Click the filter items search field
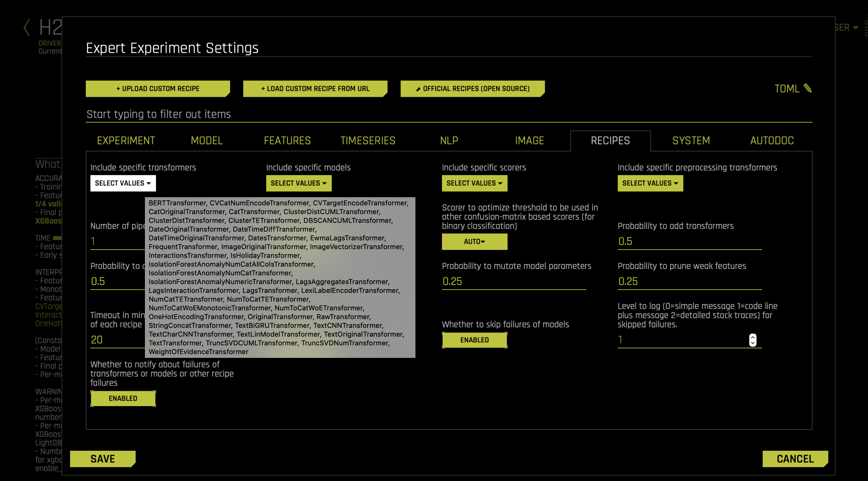Image resolution: width=868 pixels, height=481 pixels. [x=448, y=114]
